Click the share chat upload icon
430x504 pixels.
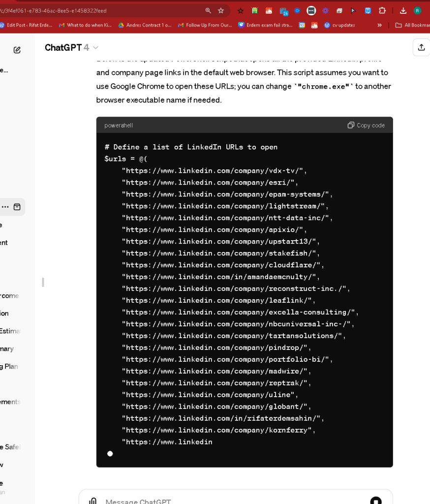click(x=421, y=48)
